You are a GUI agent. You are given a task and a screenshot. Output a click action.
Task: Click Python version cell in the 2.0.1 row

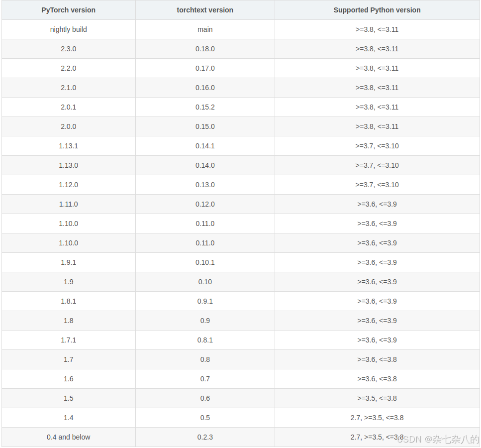[x=377, y=107]
